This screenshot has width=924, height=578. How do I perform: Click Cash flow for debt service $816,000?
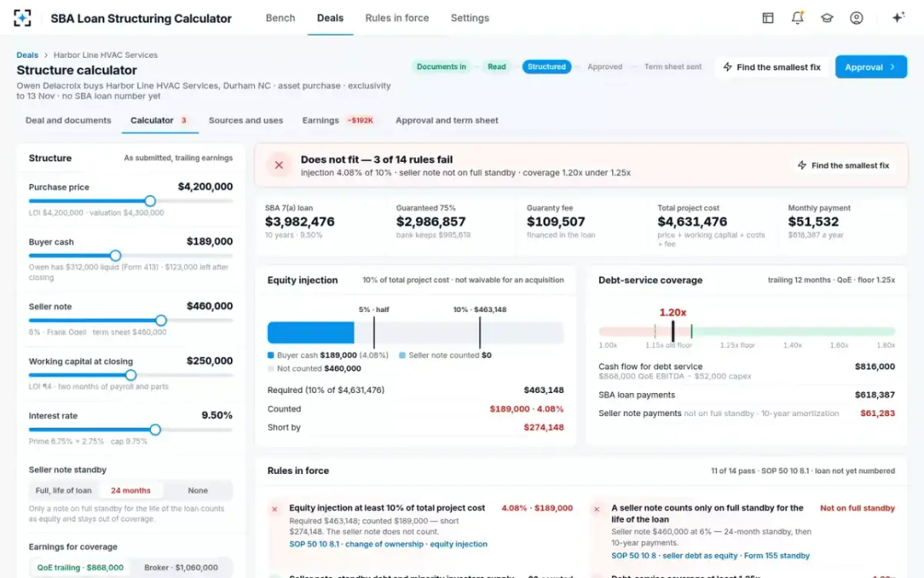coord(875,367)
